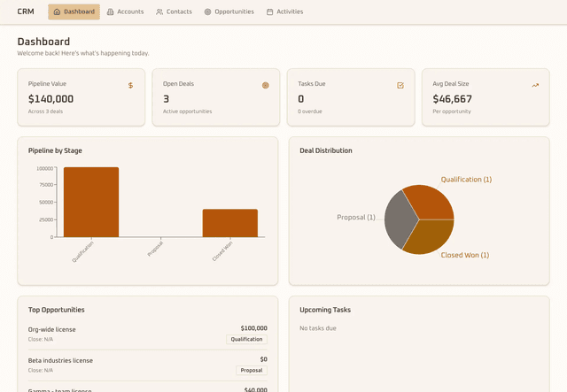
Task: Open the Org-wide license opportunity
Action: click(x=52, y=329)
